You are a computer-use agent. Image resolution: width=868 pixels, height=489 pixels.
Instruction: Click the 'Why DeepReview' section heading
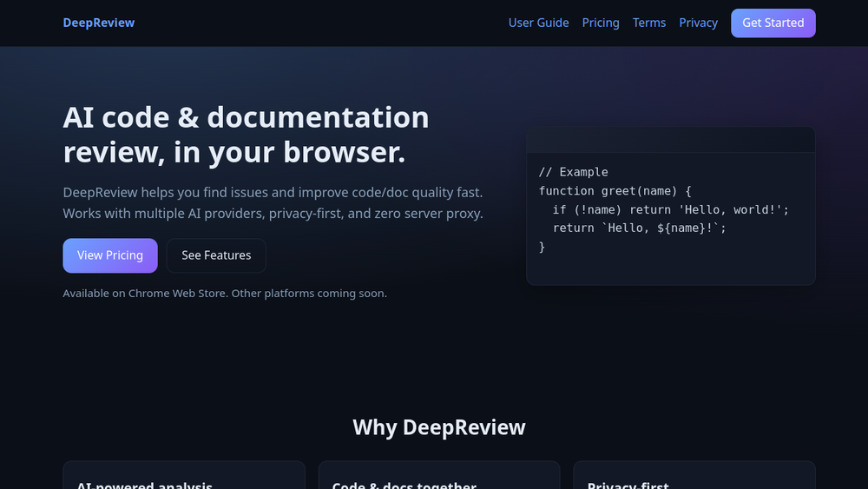point(439,427)
